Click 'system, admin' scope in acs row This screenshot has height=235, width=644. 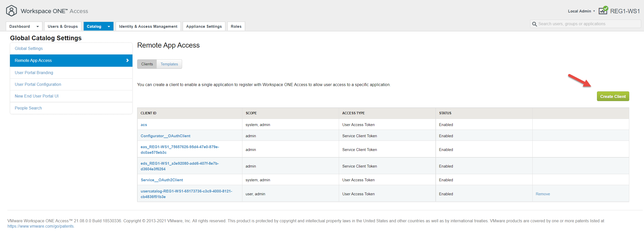258,125
